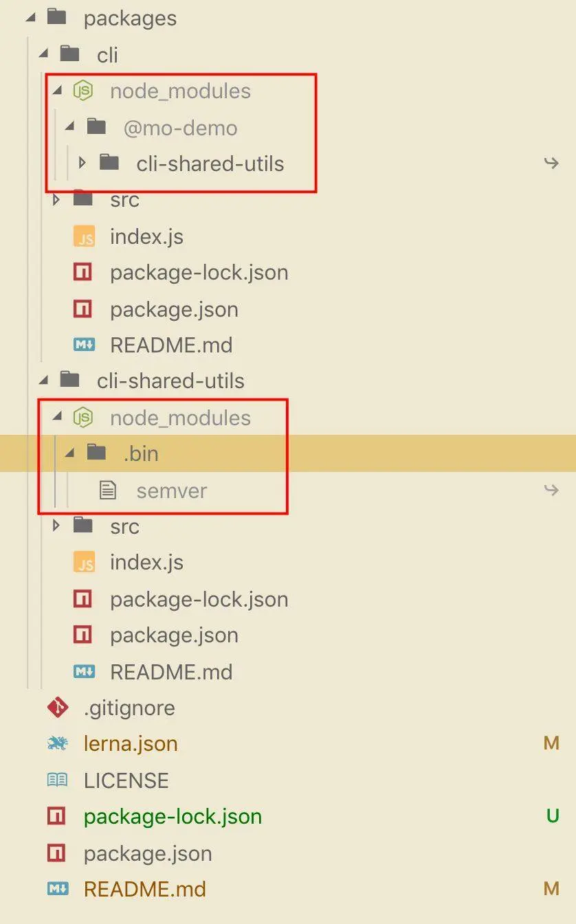Select the root package.json file
576x924 pixels.
148,853
